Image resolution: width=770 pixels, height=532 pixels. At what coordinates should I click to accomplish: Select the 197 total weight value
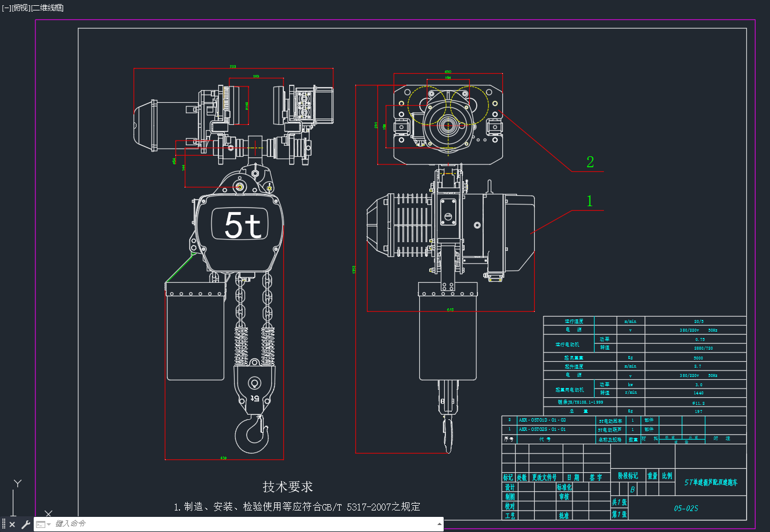[x=698, y=412]
